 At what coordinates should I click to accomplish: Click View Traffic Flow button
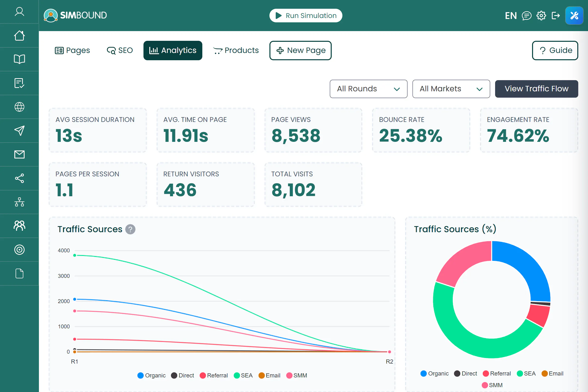coord(536,89)
